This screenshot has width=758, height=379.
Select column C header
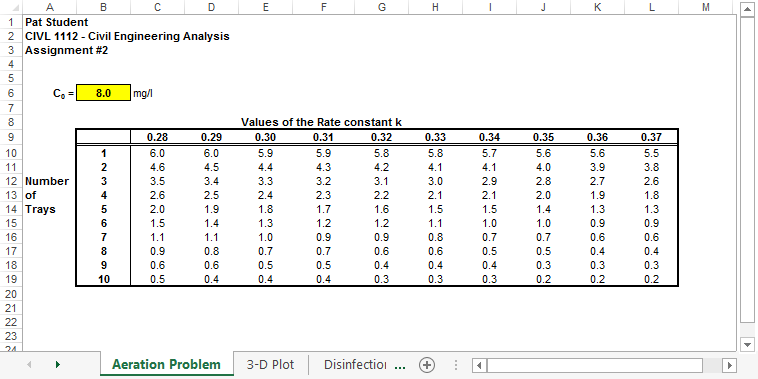pyautogui.click(x=158, y=7)
